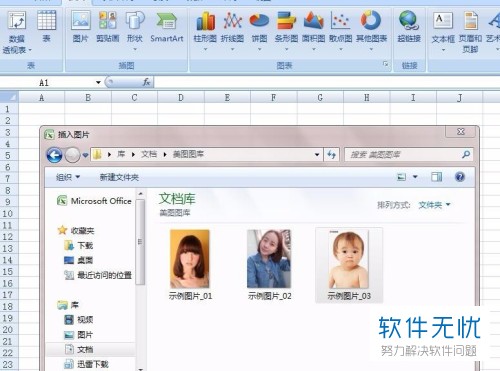Select thumbnail 示例图片_03
The height and width of the screenshot is (371, 500).
coord(349,265)
